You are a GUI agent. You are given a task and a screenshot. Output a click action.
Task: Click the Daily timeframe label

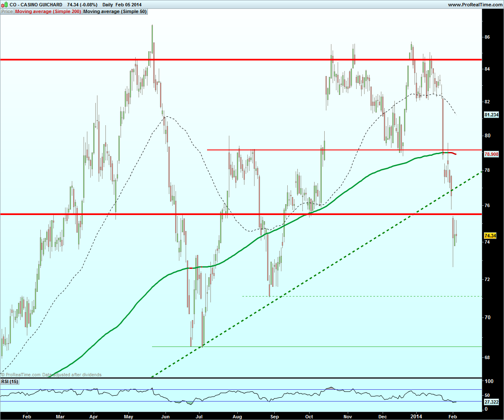click(108, 5)
